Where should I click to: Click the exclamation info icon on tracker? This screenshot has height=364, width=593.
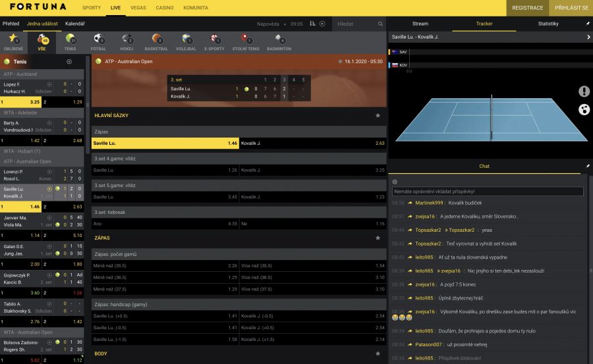coord(584,91)
